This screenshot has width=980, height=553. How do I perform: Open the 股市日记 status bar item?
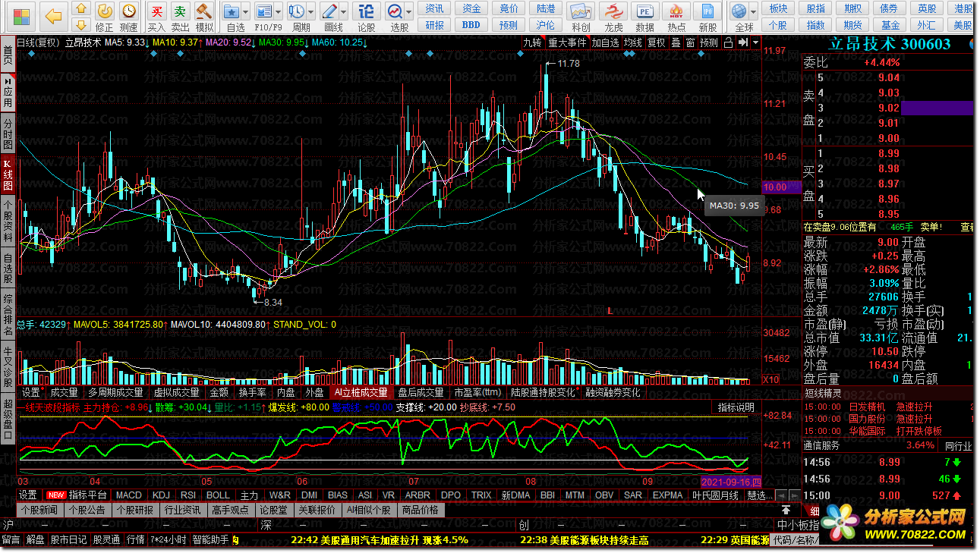click(x=69, y=540)
